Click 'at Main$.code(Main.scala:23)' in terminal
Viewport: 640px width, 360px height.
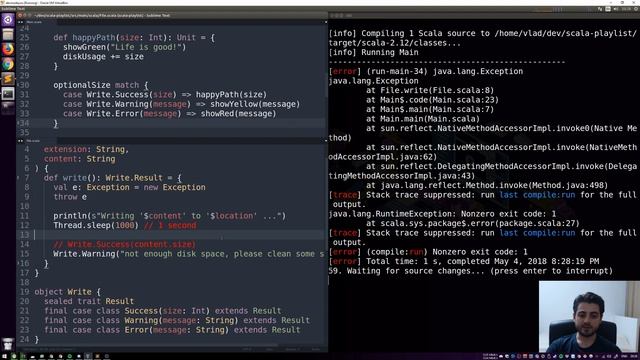(432, 100)
